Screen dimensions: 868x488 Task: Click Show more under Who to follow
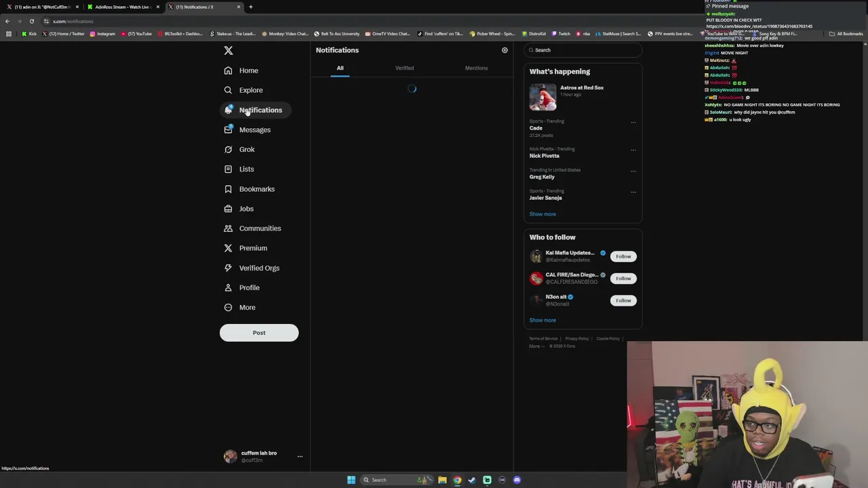(x=542, y=321)
